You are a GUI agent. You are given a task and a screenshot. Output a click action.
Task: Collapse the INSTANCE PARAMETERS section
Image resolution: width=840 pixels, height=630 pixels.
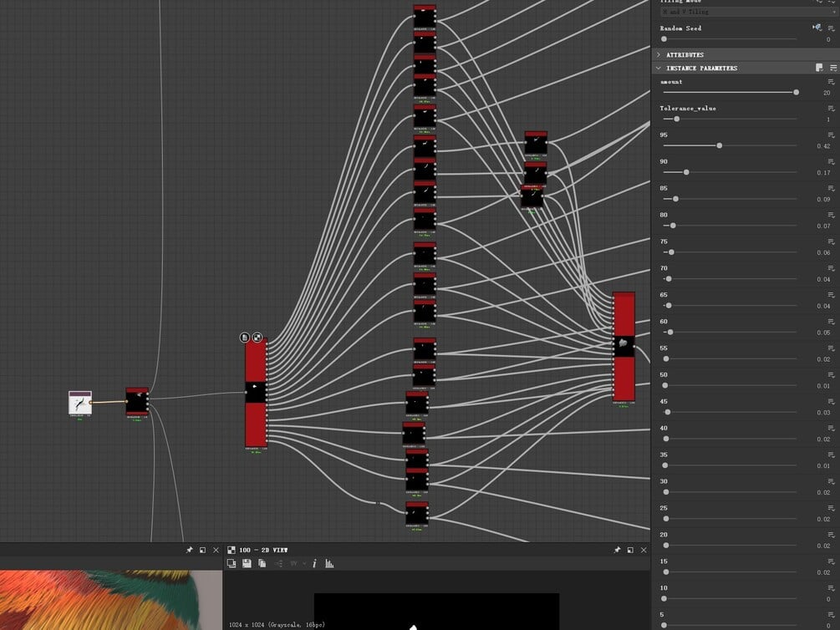pyautogui.click(x=659, y=68)
